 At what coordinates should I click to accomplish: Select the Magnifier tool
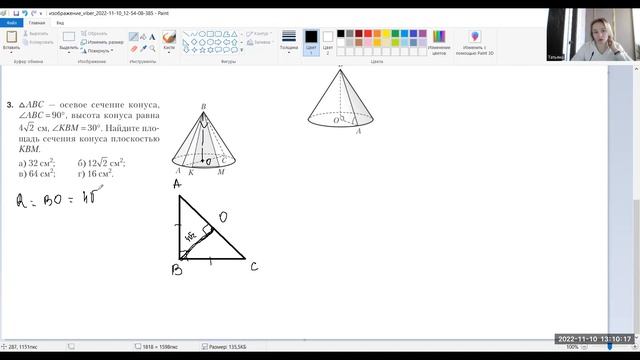152,49
